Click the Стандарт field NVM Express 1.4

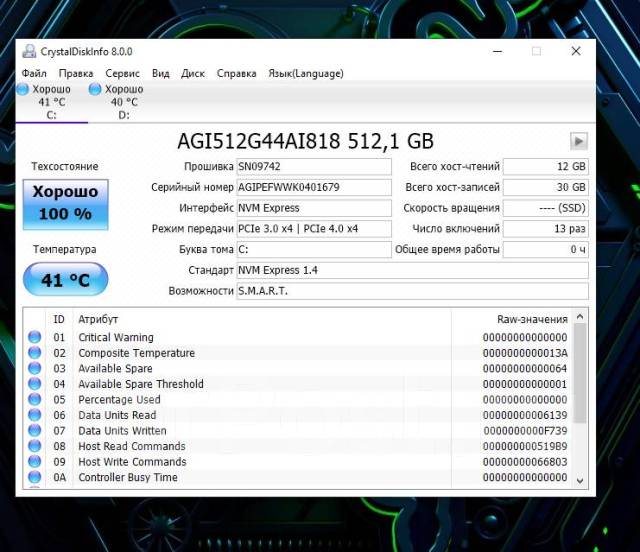tap(413, 270)
